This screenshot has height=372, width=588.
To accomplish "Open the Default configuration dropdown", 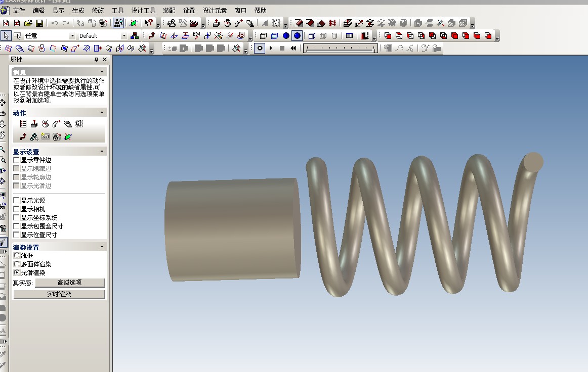I will pos(124,36).
